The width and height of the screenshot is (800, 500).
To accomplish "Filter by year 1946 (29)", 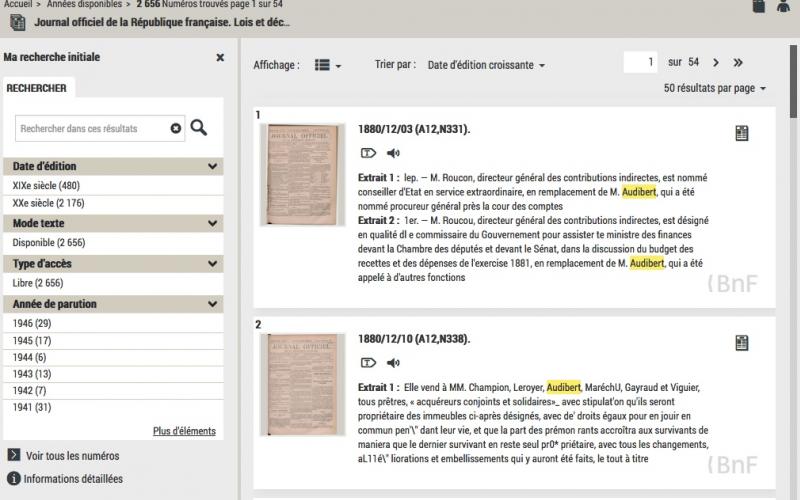I will (32, 323).
